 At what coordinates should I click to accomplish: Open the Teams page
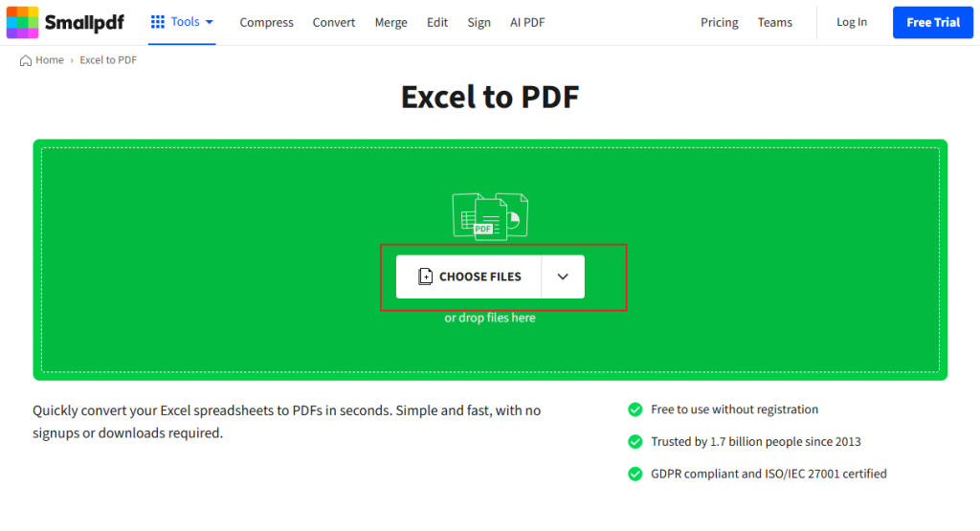774,23
